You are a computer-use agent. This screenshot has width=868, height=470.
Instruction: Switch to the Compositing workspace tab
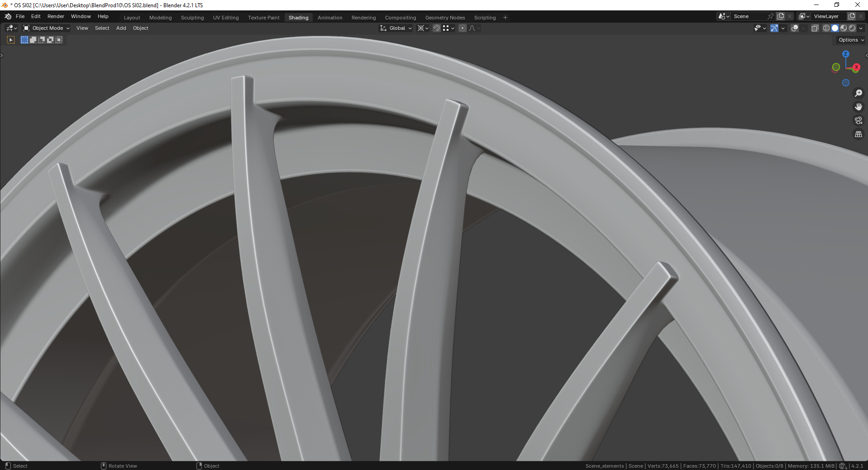[x=400, y=18]
